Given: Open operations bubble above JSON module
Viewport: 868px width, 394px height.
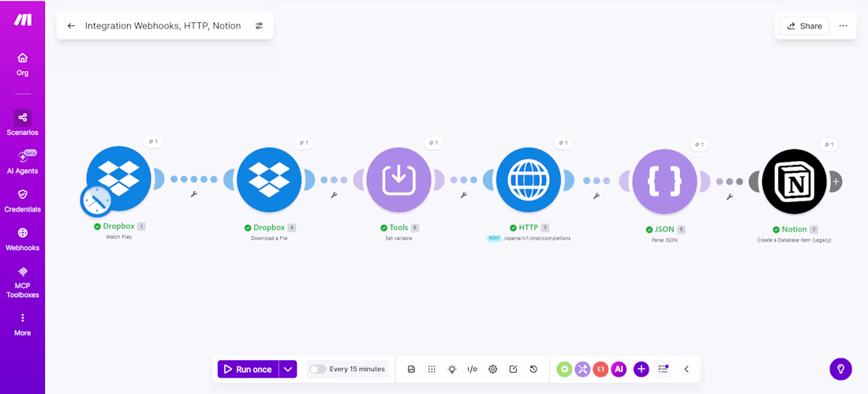Looking at the screenshot, I should click(x=699, y=144).
